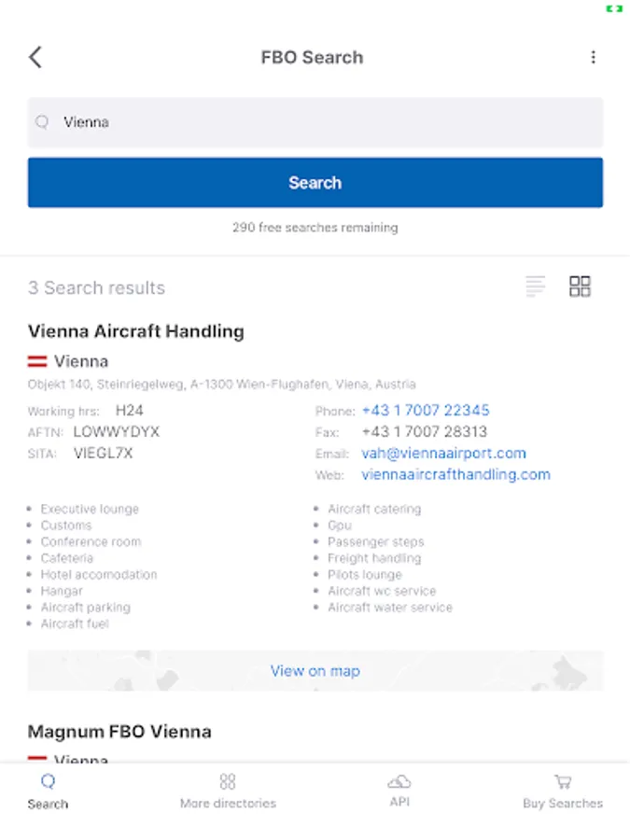The image size is (630, 840).
Task: Click the address line Objekt 140 Steinriegelweg
Action: [222, 385]
